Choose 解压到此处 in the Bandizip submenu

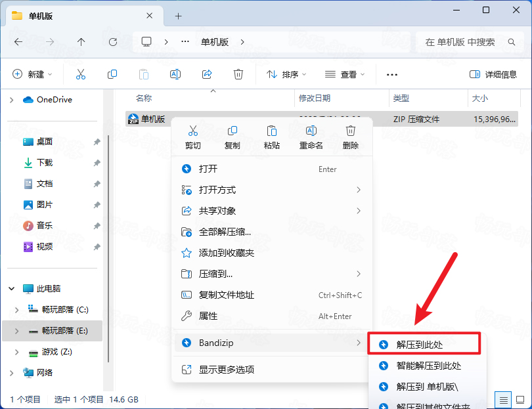[x=424, y=345]
